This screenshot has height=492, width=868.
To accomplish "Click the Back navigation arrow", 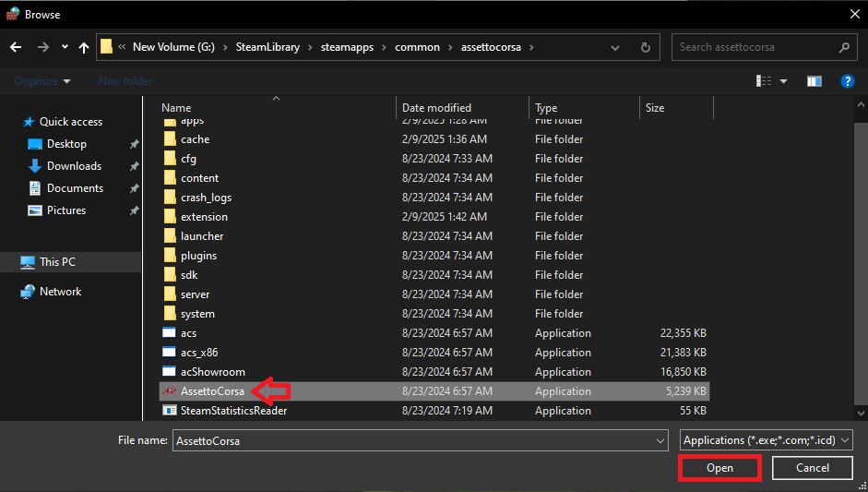I will tap(16, 47).
